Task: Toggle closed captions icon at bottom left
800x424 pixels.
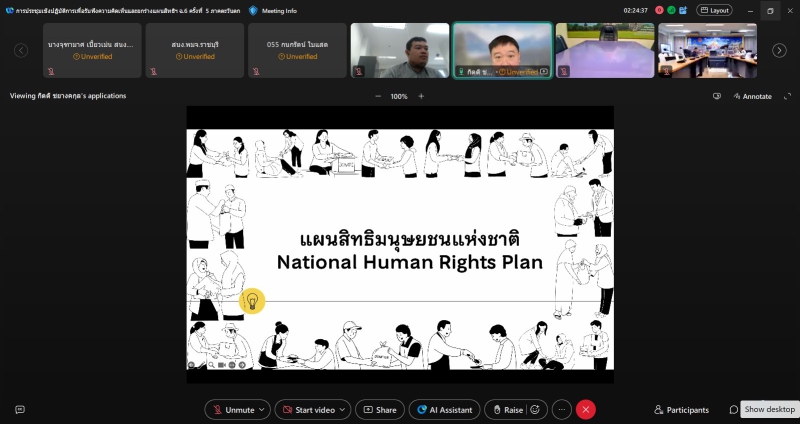Action: coord(19,409)
